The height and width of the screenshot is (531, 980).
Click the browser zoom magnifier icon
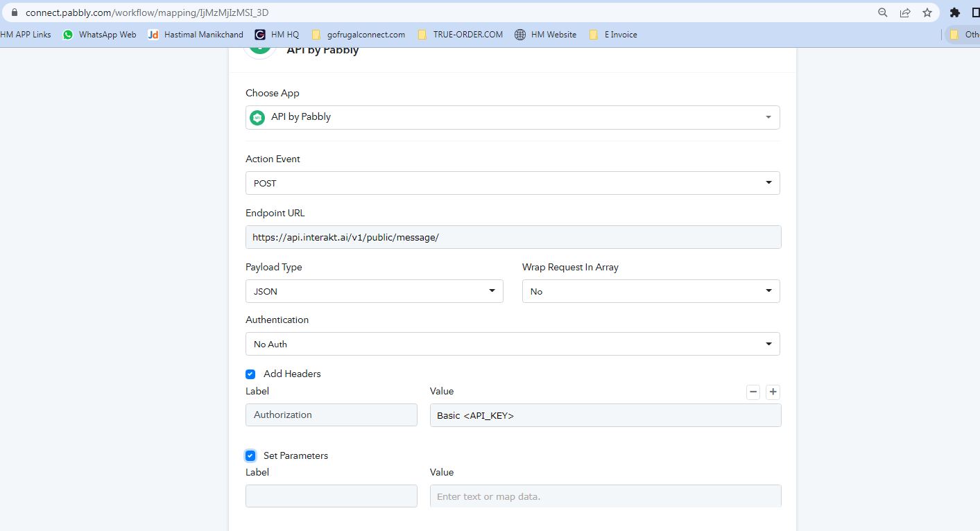[883, 12]
